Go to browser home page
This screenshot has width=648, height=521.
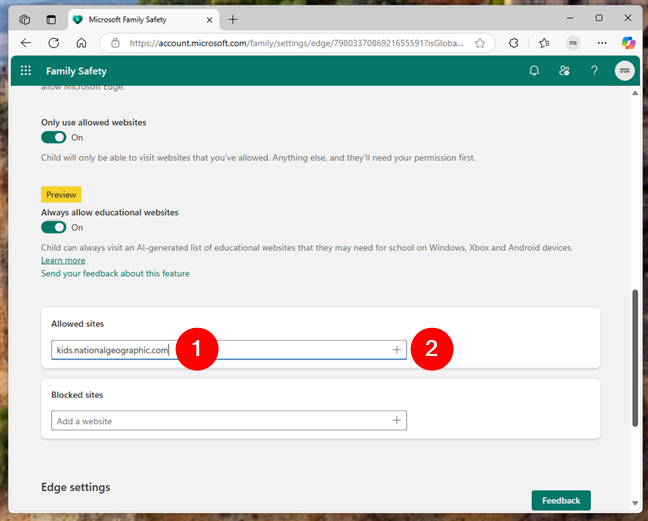81,43
